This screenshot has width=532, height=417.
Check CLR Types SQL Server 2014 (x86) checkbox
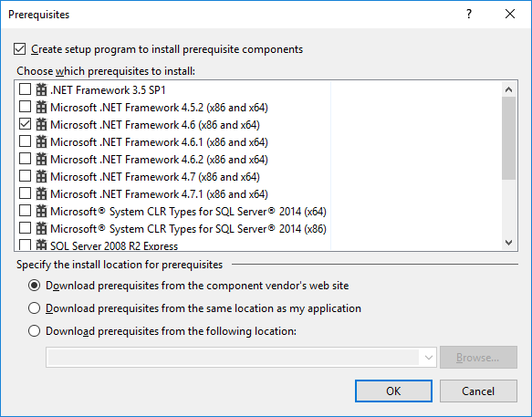(x=26, y=228)
